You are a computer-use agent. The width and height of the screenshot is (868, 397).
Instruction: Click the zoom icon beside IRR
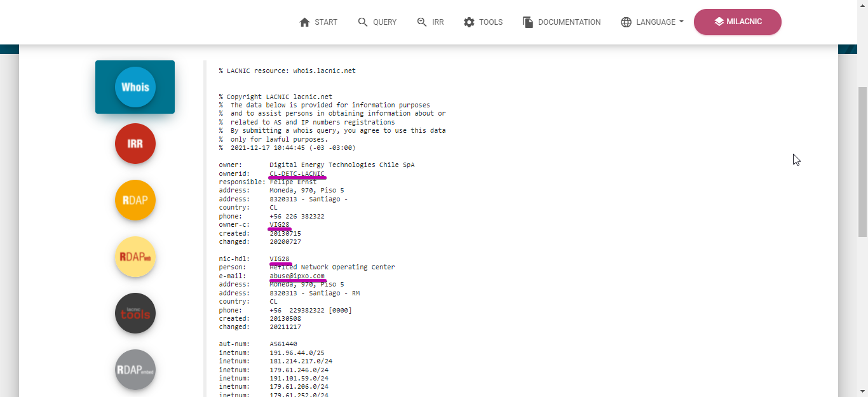coord(422,22)
